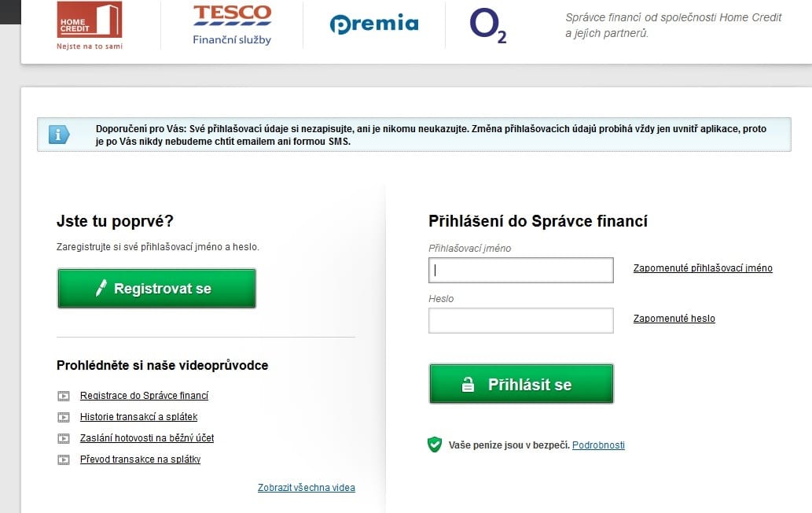Open the Zapomenuté heslo link

674,318
